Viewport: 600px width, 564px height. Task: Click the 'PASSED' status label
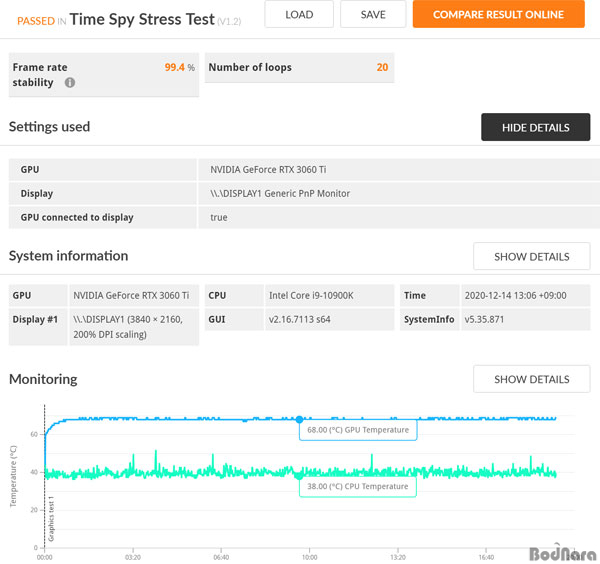click(x=36, y=21)
